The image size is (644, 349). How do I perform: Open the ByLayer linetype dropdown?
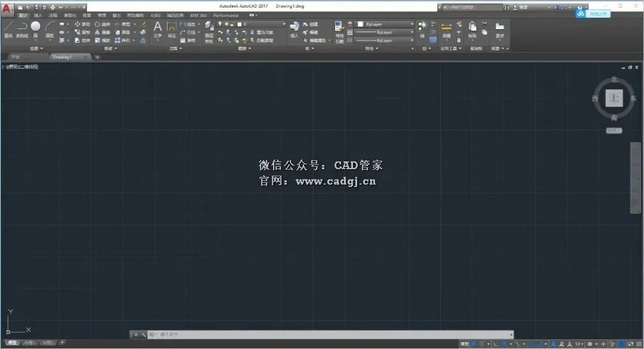coord(385,40)
